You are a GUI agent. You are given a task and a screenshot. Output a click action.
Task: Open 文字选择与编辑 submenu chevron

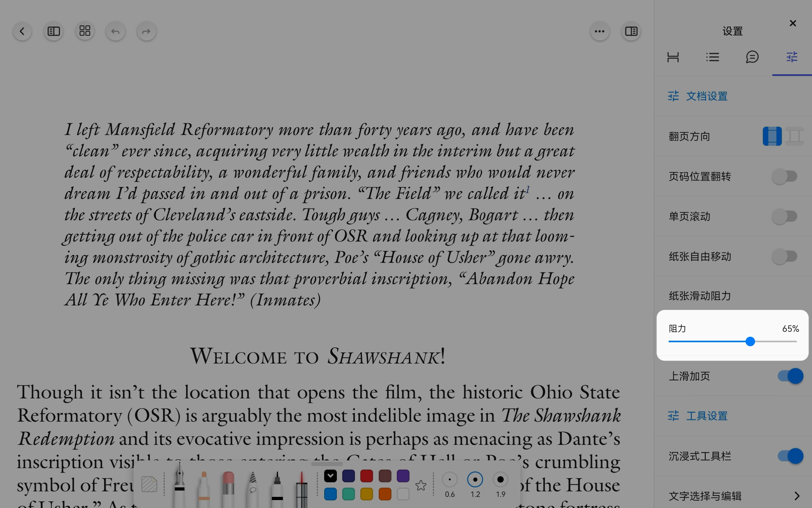tap(797, 496)
